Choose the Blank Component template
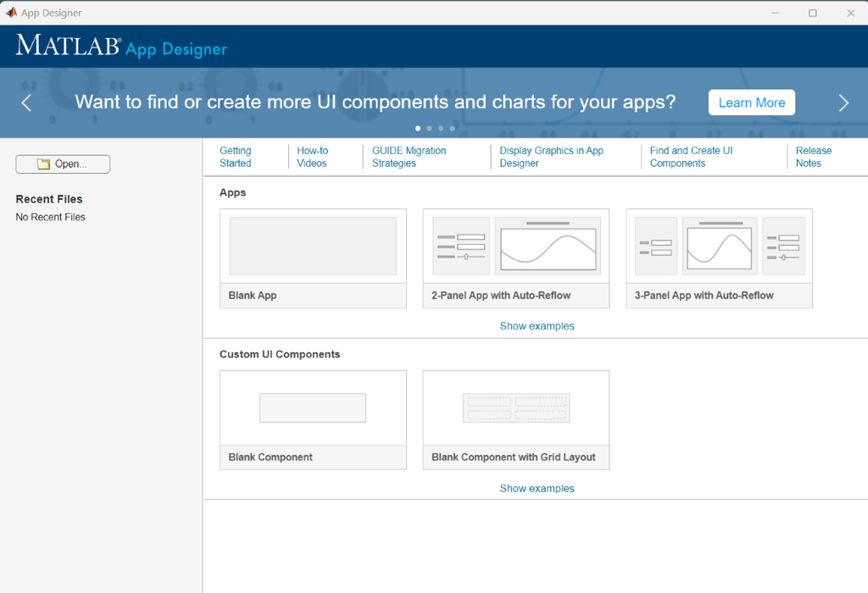 tap(313, 420)
